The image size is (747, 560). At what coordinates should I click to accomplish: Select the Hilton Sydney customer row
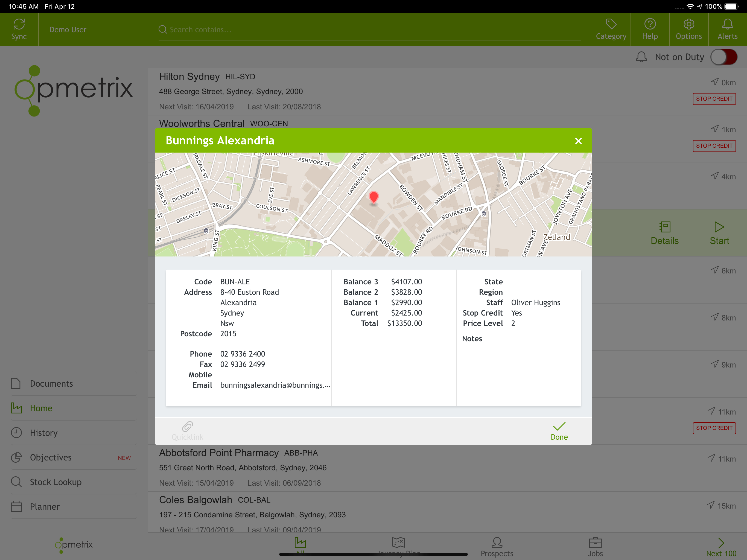[447, 92]
